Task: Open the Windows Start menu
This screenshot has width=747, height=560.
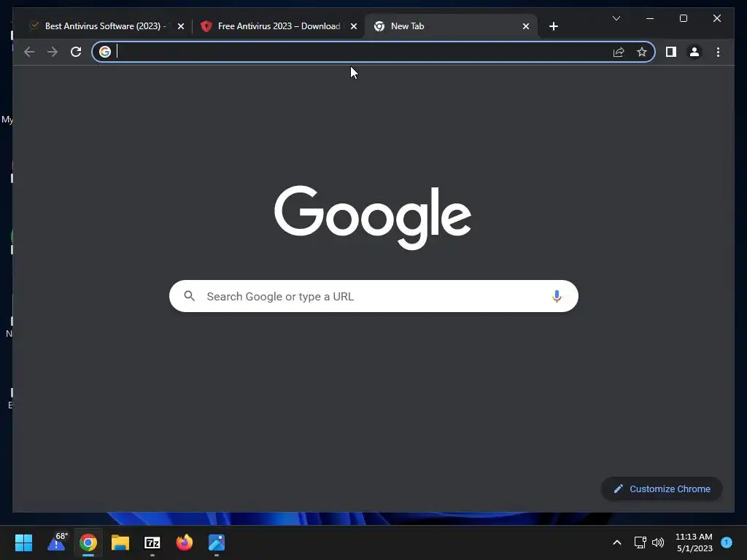Action: tap(23, 542)
